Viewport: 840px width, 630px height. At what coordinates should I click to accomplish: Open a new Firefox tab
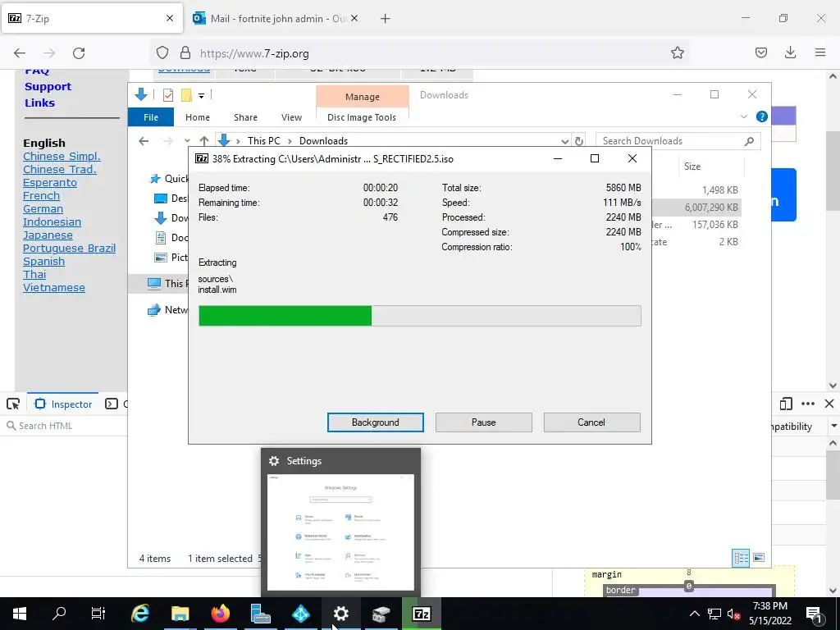385,19
